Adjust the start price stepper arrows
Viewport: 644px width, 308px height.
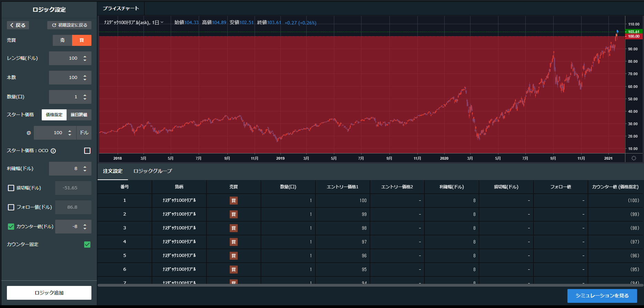point(70,133)
